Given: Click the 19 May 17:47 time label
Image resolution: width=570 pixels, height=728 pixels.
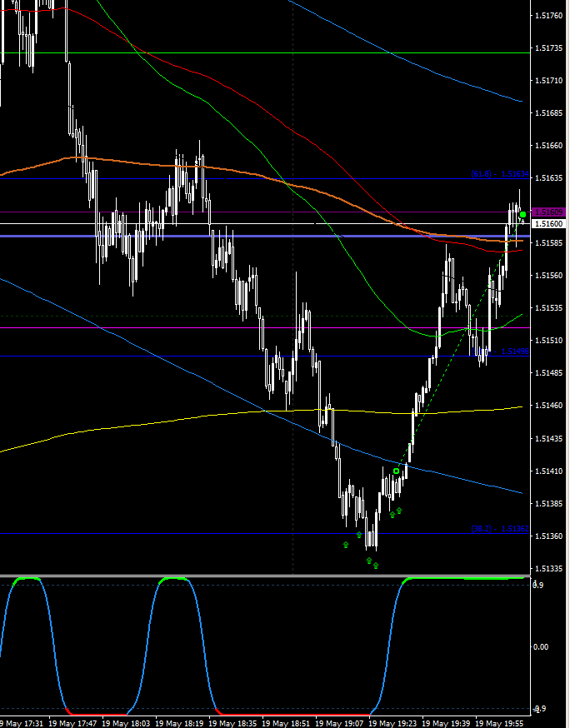Looking at the screenshot, I should coord(73,723).
